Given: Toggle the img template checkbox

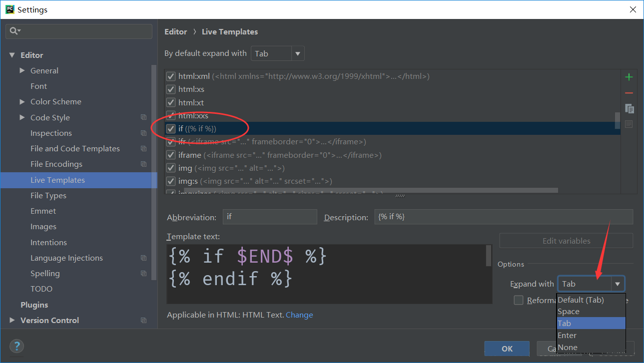Looking at the screenshot, I should pyautogui.click(x=171, y=168).
